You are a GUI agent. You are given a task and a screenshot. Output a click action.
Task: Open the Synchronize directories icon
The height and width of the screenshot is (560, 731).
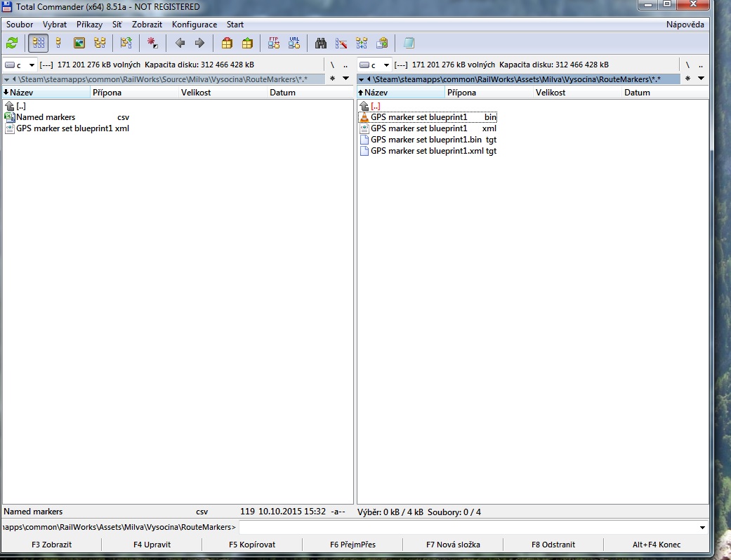pos(362,44)
